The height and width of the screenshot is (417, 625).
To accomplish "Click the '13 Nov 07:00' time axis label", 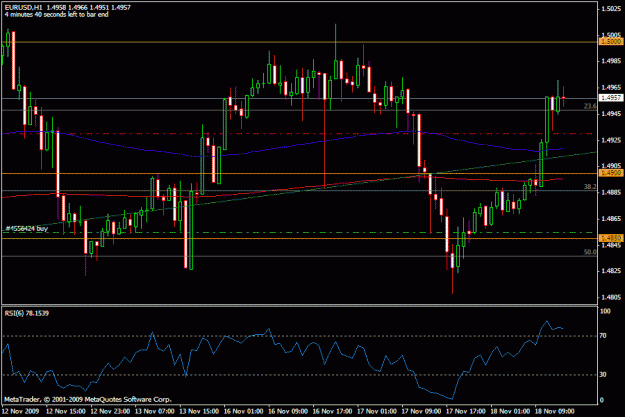I will [155, 411].
